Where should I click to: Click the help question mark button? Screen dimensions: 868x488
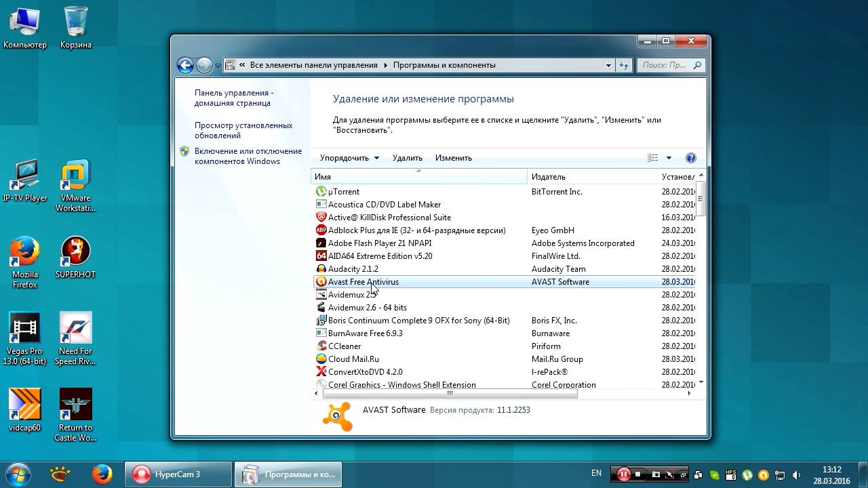691,158
